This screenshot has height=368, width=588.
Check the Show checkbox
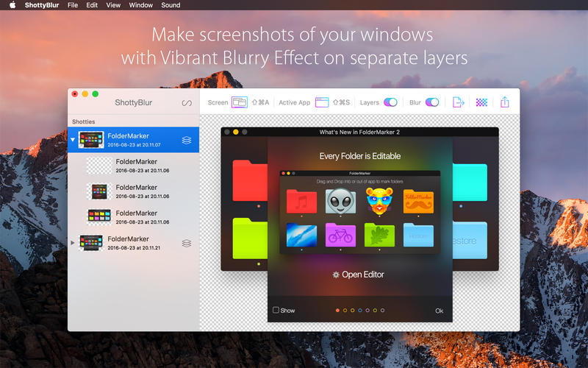[276, 310]
